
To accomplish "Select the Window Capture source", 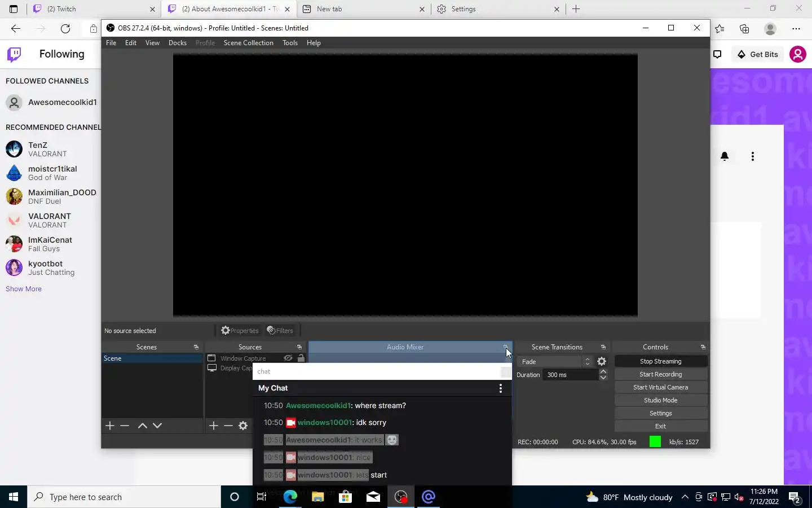I will point(243,358).
